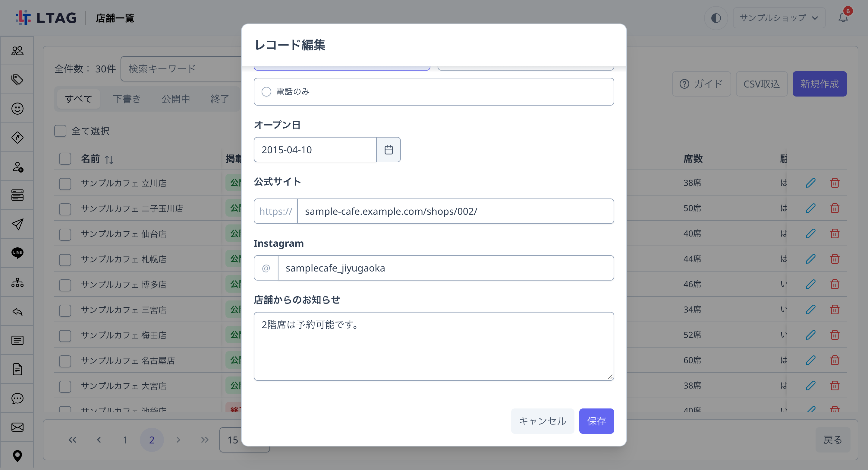Check the 全て選択 checkbox

click(x=60, y=131)
